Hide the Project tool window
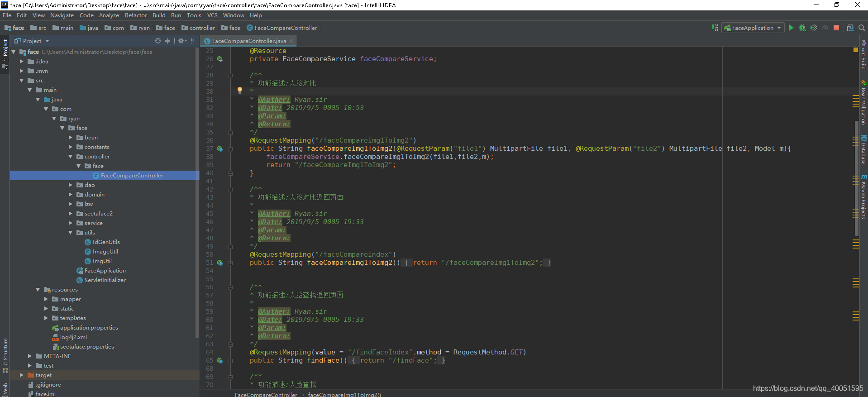 tap(194, 41)
